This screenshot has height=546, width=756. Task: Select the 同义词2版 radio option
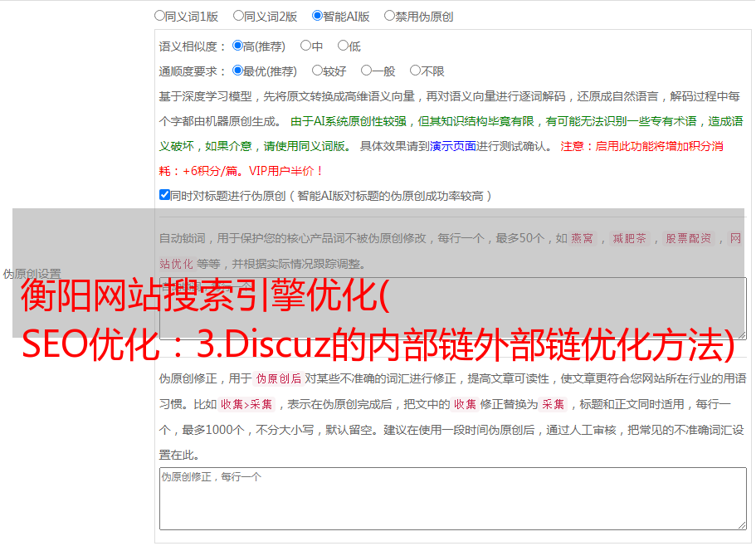coord(238,16)
